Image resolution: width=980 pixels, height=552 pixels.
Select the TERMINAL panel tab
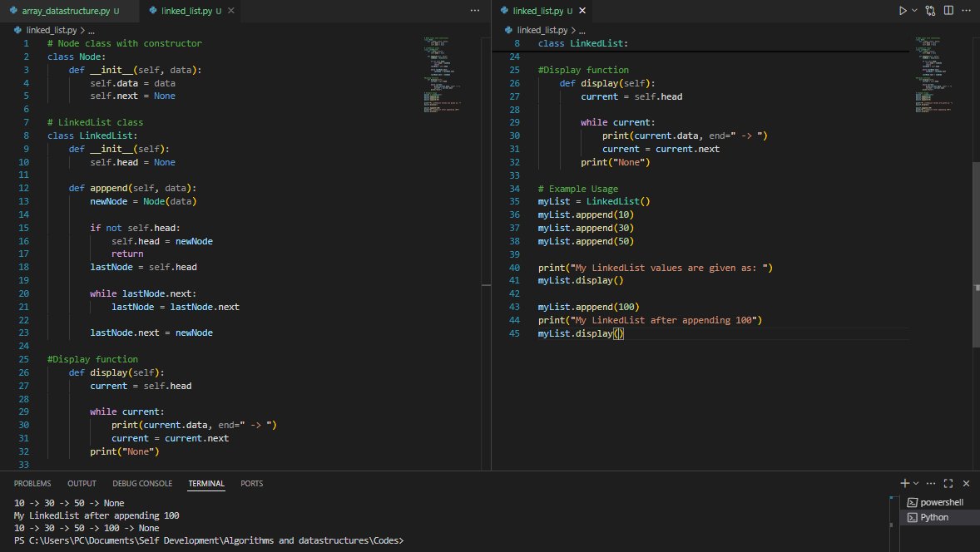click(x=206, y=483)
